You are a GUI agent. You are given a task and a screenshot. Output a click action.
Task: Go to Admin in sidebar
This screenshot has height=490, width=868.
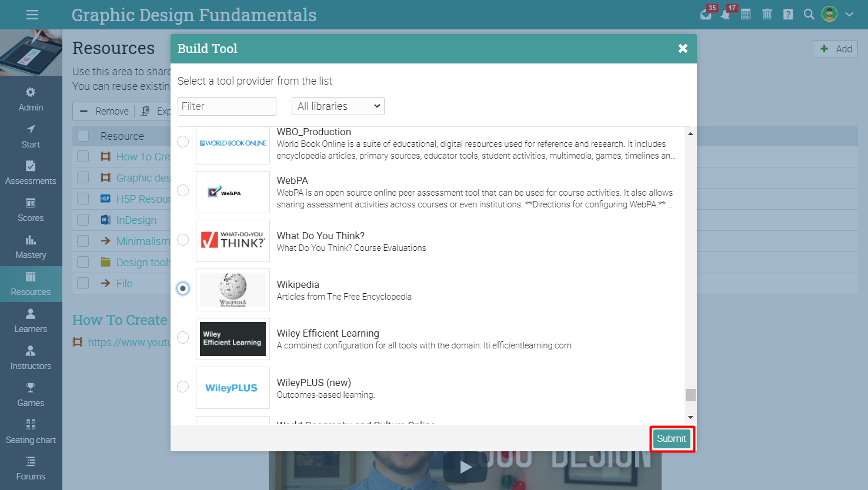point(31,99)
